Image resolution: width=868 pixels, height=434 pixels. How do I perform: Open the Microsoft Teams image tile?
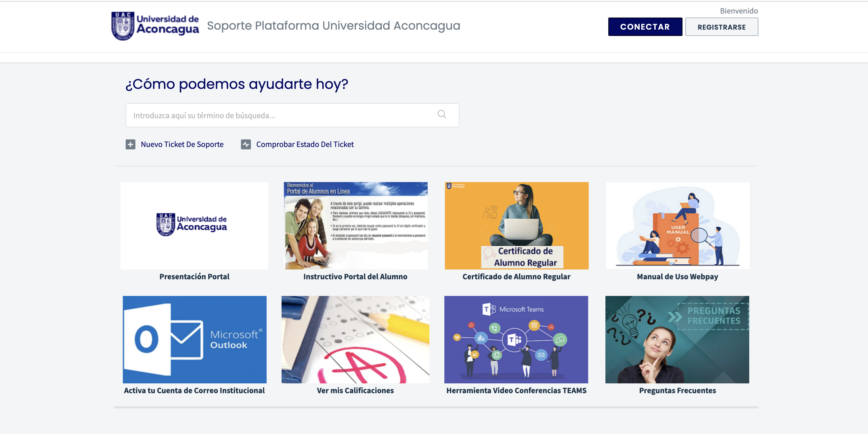[x=516, y=340]
